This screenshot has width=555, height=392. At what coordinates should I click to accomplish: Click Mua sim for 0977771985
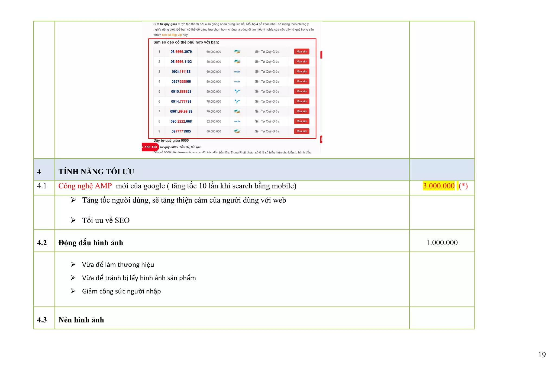[x=302, y=131]
